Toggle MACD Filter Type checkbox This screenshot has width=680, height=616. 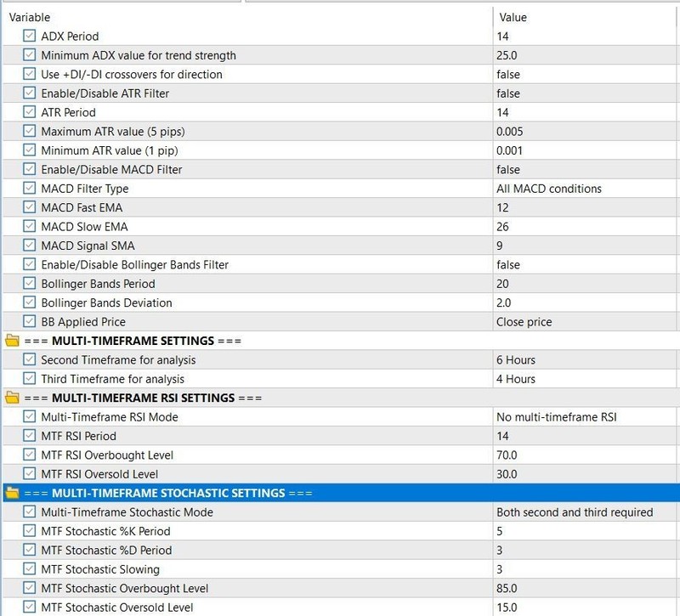[29, 188]
